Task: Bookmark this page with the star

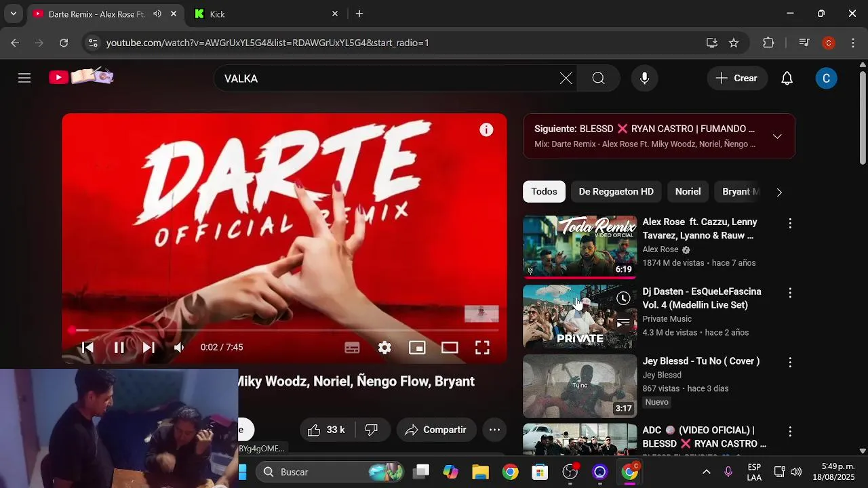Action: (734, 43)
